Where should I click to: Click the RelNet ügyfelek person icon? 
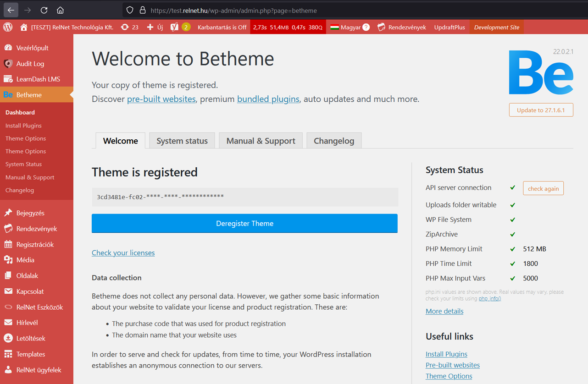pos(8,370)
